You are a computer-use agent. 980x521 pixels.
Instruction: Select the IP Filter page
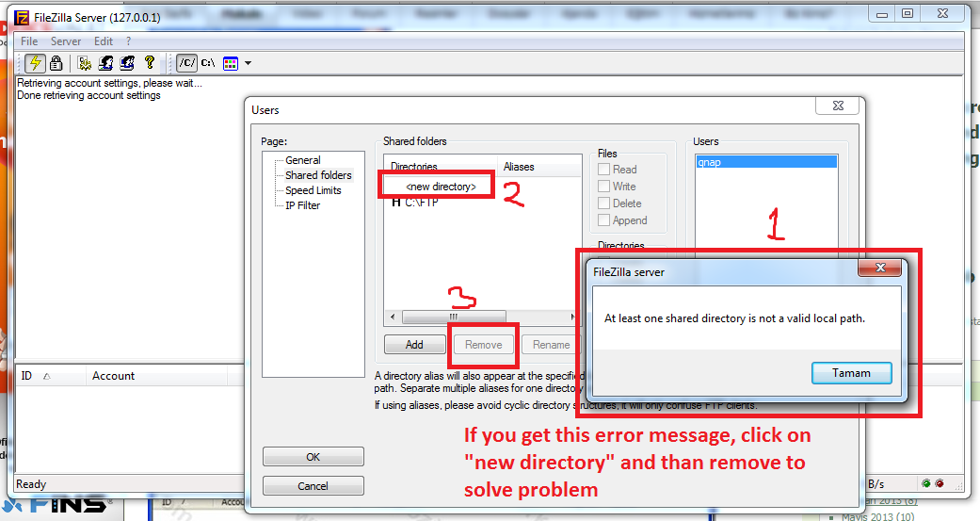click(302, 205)
